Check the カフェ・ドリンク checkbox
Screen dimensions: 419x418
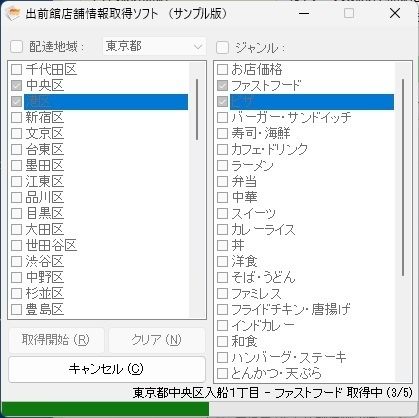[222, 149]
